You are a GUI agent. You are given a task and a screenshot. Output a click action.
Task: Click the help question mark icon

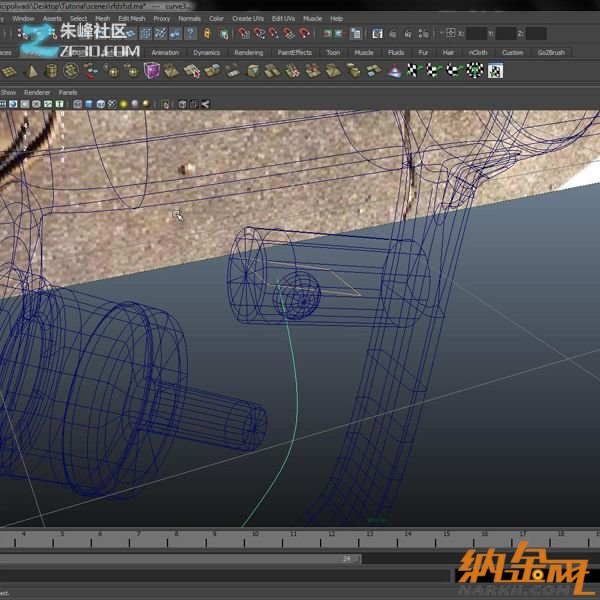click(x=190, y=34)
